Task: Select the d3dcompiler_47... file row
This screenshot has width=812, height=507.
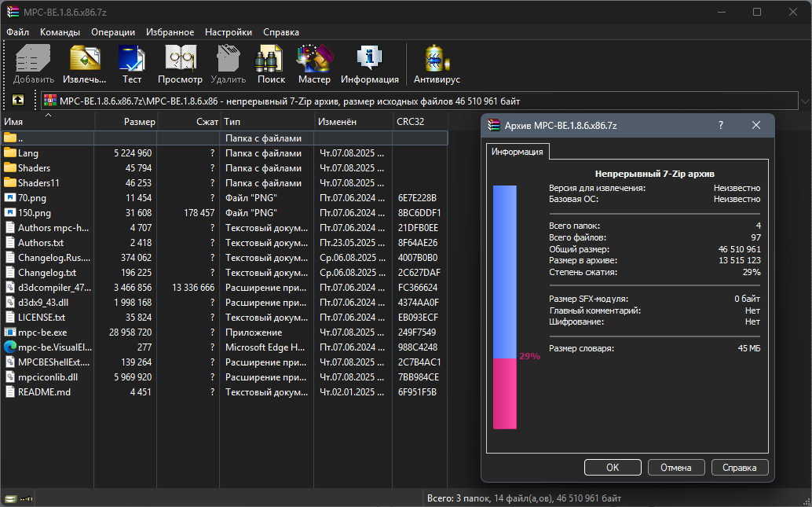Action: pyautogui.click(x=224, y=287)
